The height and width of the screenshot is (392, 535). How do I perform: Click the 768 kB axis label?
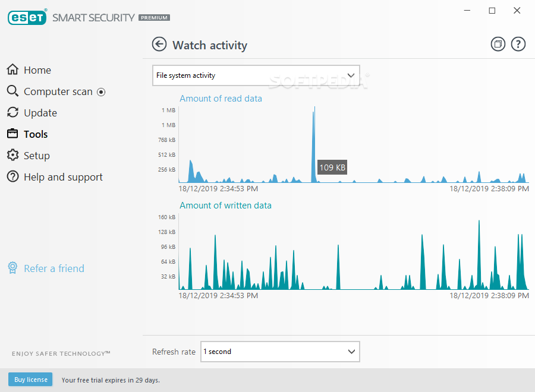[167, 140]
